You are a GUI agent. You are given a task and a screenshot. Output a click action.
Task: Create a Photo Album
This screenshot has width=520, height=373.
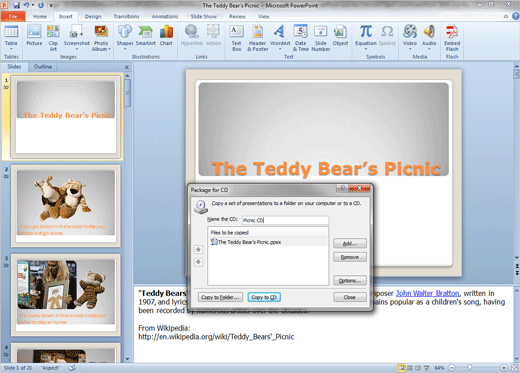click(x=101, y=38)
